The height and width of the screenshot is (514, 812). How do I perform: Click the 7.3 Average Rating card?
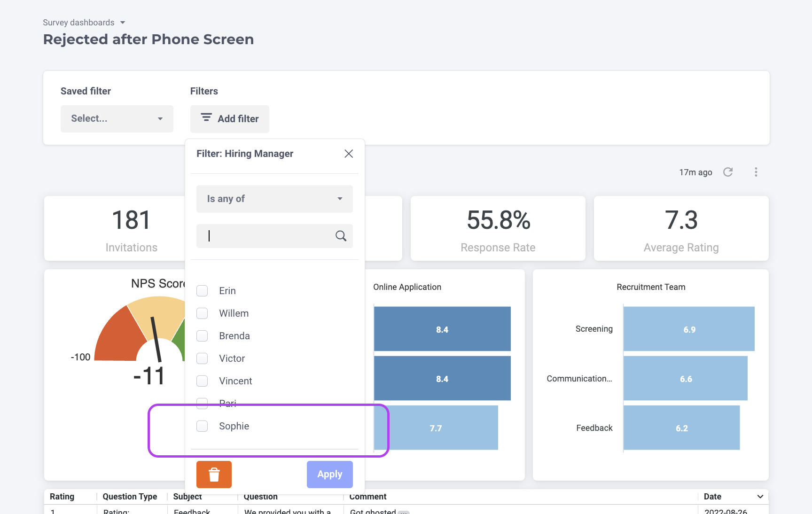point(681,228)
